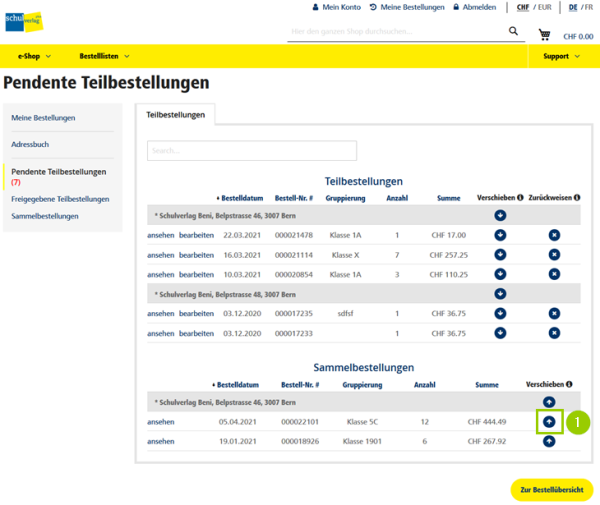Switch currency to EUR

click(544, 7)
